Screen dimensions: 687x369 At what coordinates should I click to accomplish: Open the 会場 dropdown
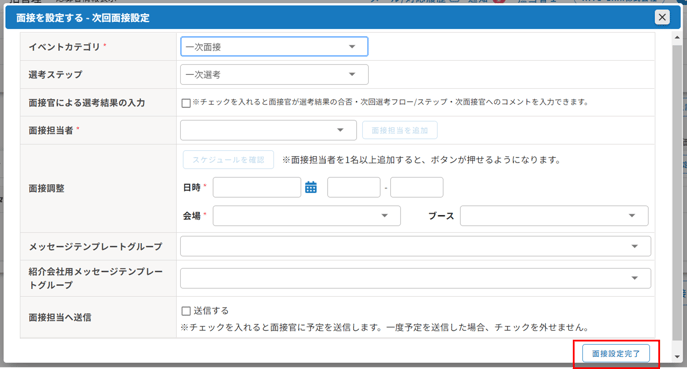click(x=307, y=216)
